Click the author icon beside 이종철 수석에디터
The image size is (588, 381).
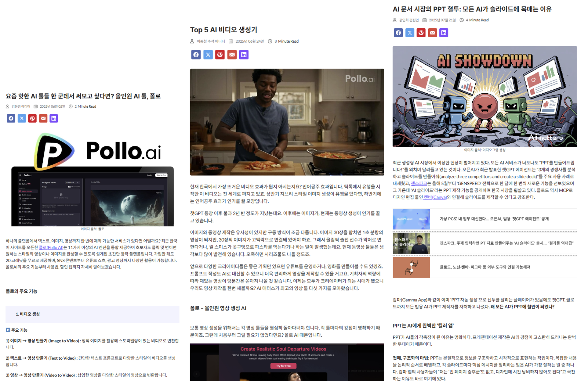(x=192, y=41)
